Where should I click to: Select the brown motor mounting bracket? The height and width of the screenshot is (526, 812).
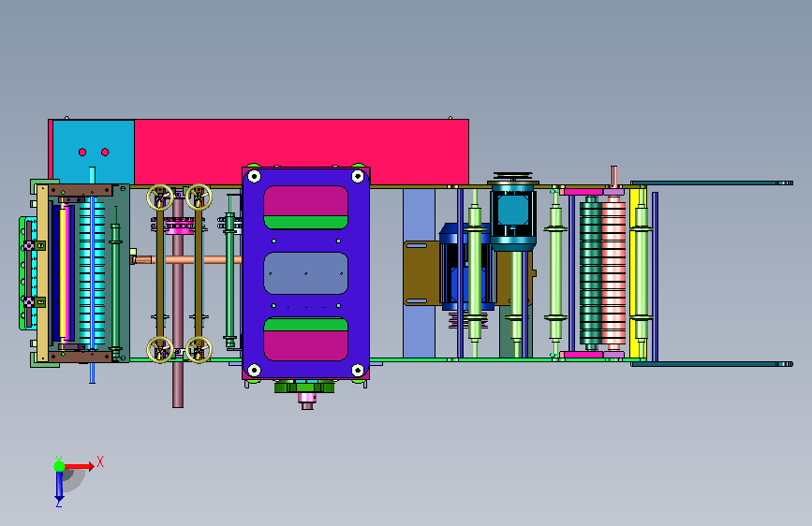(x=421, y=273)
